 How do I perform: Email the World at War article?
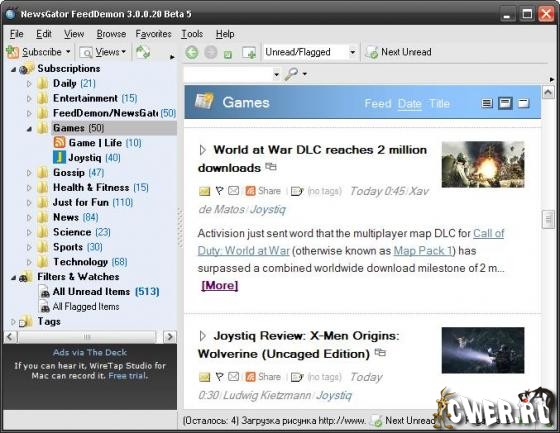(234, 191)
